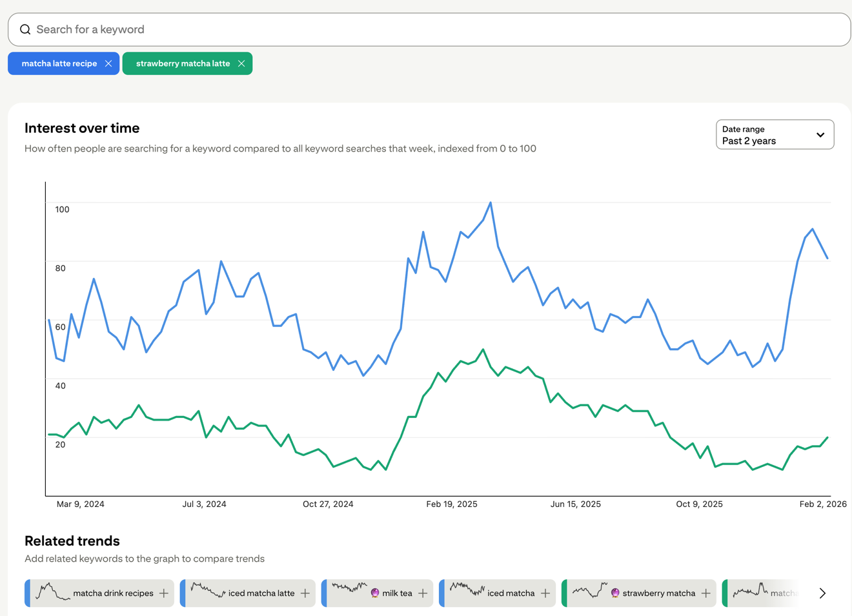Image resolution: width=852 pixels, height=616 pixels.
Task: Click the matcha drink recipes sparkline thumbnail
Action: pyautogui.click(x=52, y=591)
